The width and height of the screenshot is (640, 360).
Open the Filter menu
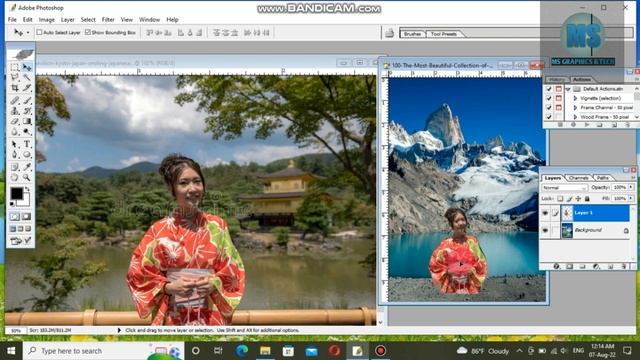click(108, 20)
